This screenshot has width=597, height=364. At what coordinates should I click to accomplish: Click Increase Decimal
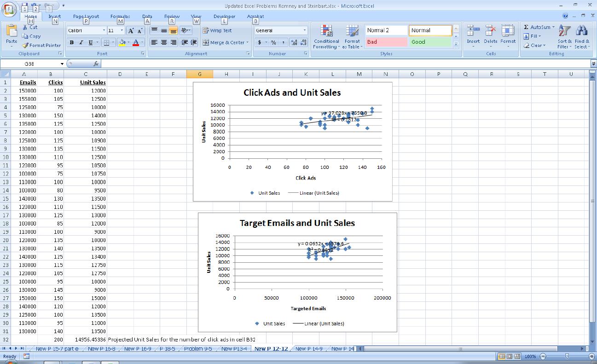294,42
